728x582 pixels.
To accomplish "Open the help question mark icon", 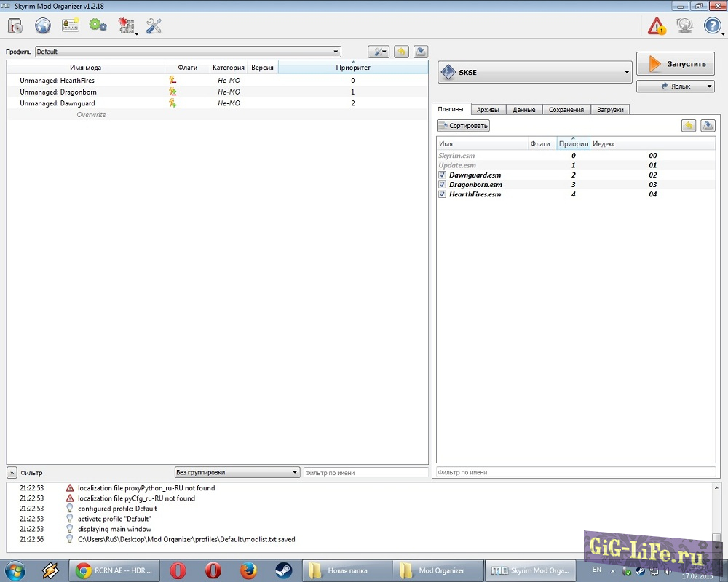I will pos(711,25).
